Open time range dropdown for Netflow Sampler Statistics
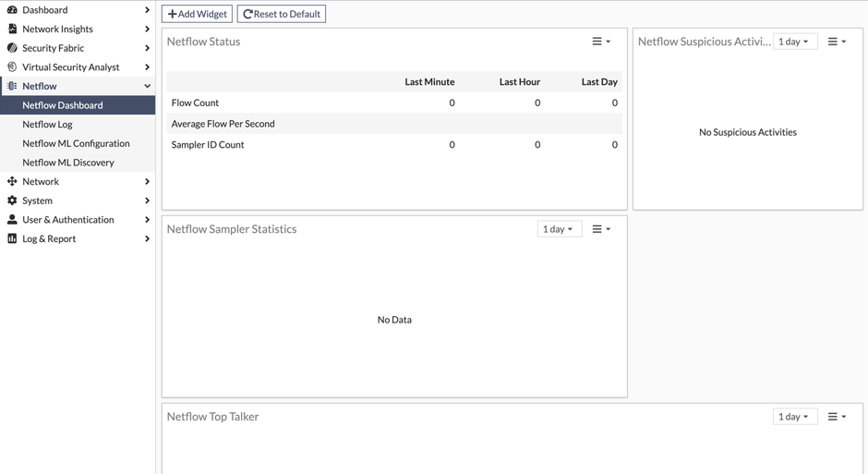The image size is (868, 474). click(559, 229)
